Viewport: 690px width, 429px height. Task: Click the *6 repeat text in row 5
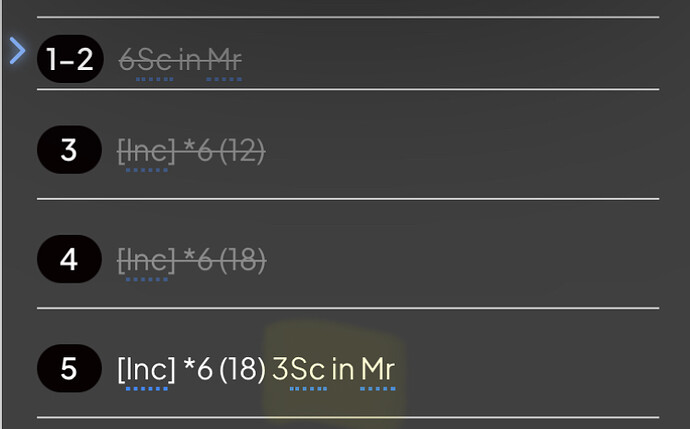(x=198, y=369)
